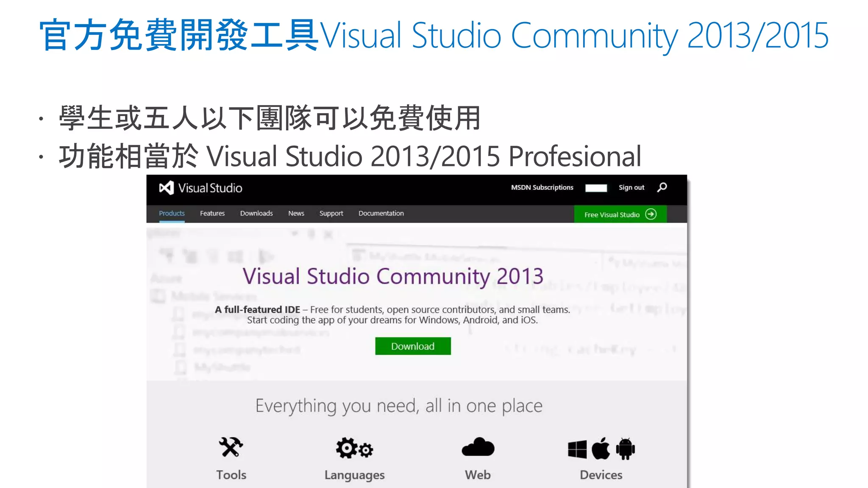Screen dimensions: 868x488
Task: Open the search magnifier icon
Action: coord(662,187)
